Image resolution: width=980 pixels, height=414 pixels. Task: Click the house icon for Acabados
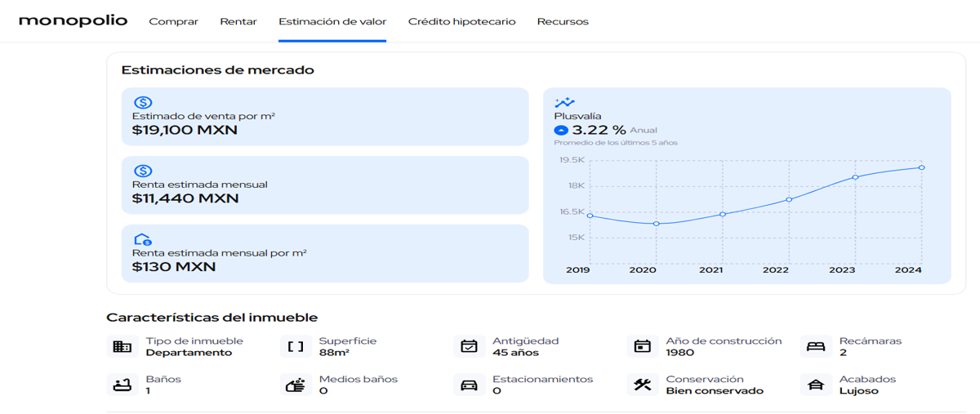816,385
